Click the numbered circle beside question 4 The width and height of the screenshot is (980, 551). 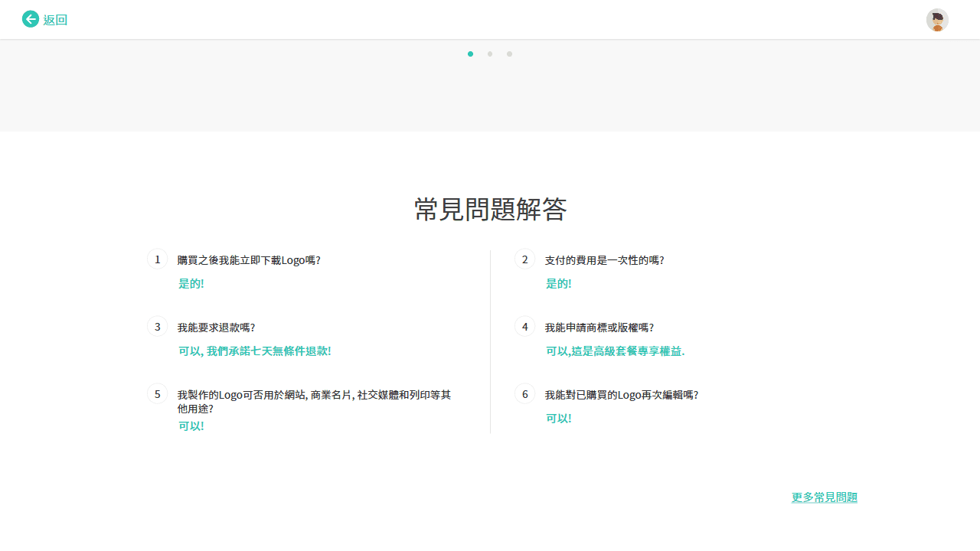(x=524, y=326)
